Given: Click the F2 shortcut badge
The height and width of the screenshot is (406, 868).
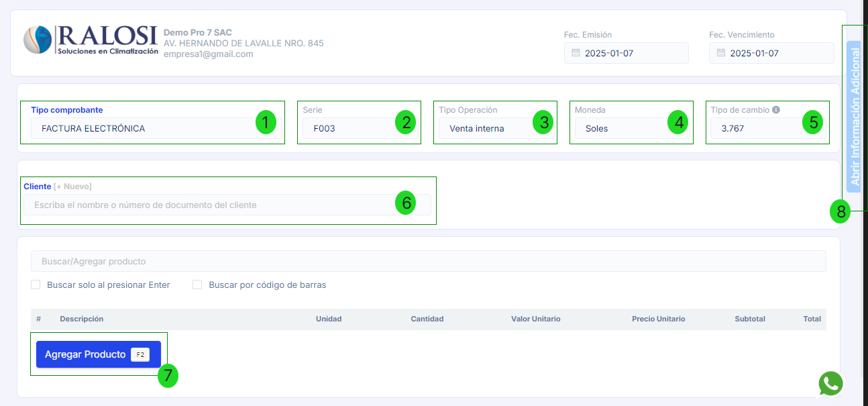Looking at the screenshot, I should tap(140, 354).
